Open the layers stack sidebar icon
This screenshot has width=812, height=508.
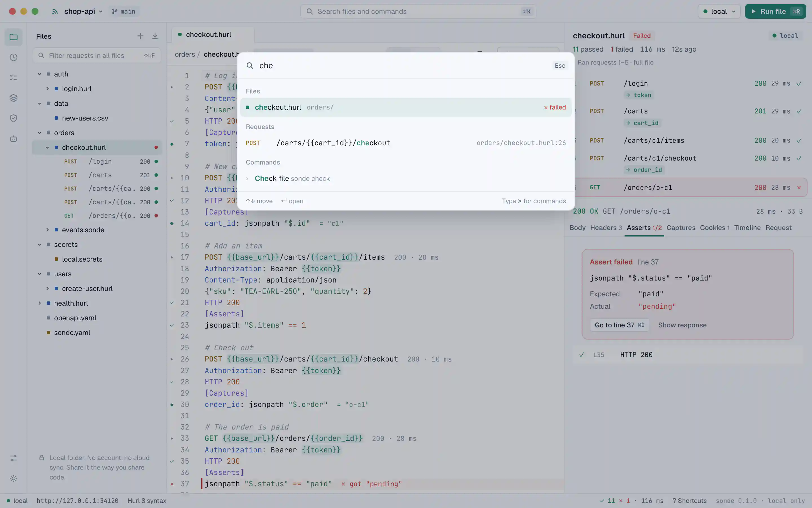click(x=14, y=98)
